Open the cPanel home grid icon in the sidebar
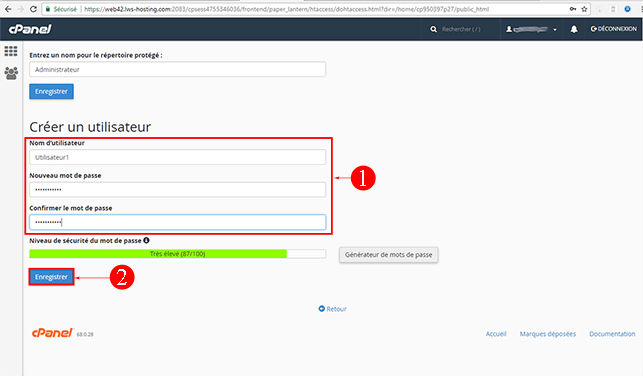 coord(11,51)
